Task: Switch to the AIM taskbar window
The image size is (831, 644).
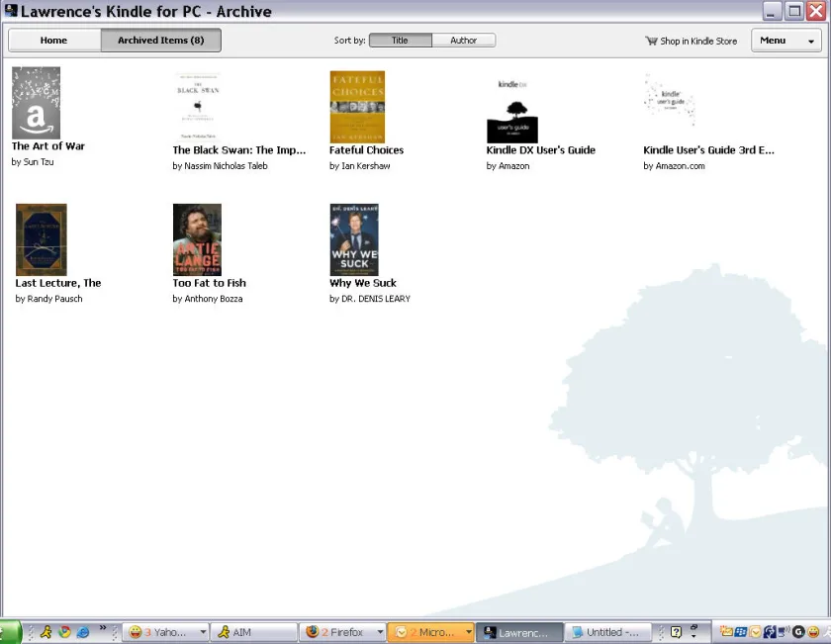Action: pos(254,632)
